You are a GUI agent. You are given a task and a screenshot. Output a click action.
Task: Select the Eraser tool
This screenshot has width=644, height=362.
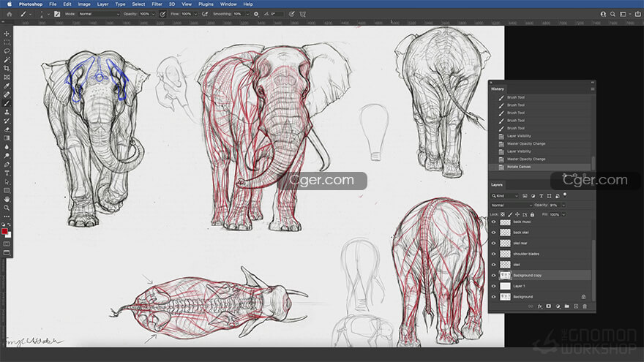[7, 129]
